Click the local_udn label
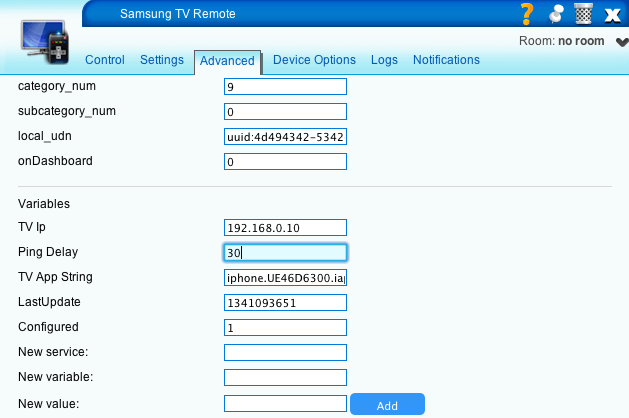The width and height of the screenshot is (629, 418). pos(45,136)
